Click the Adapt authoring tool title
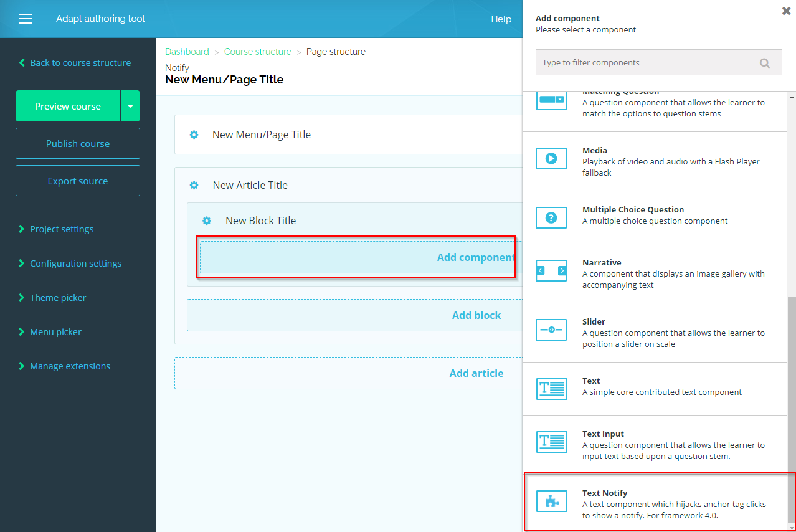Screen dimensions: 796x532 (x=100, y=19)
